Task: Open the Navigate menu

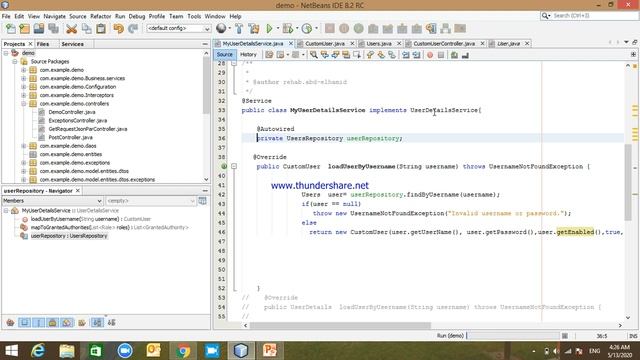Action: 55,16
